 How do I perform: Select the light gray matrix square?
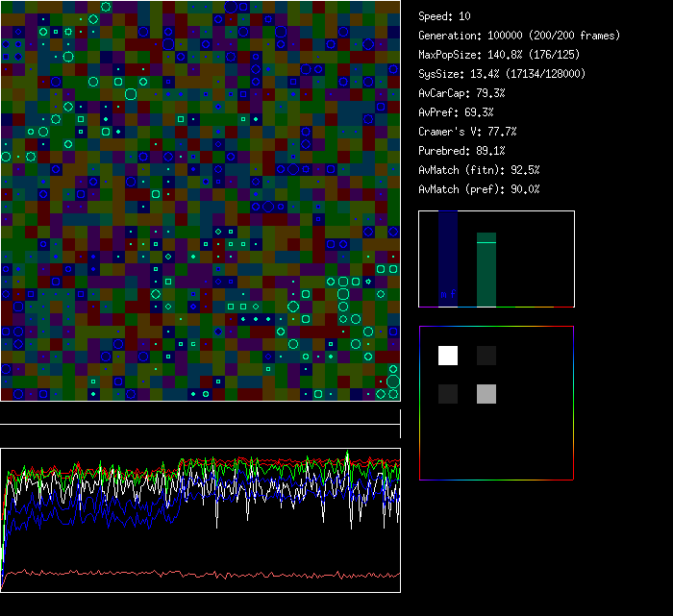[x=486, y=393]
